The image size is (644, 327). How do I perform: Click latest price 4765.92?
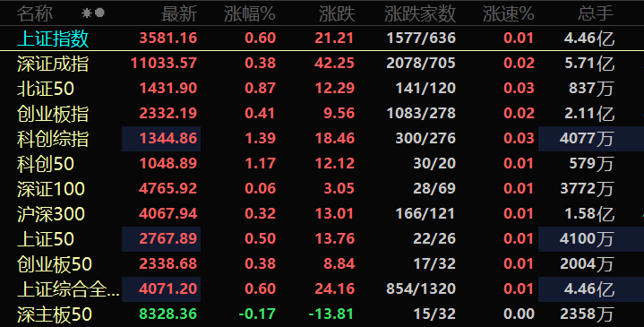pos(168,188)
